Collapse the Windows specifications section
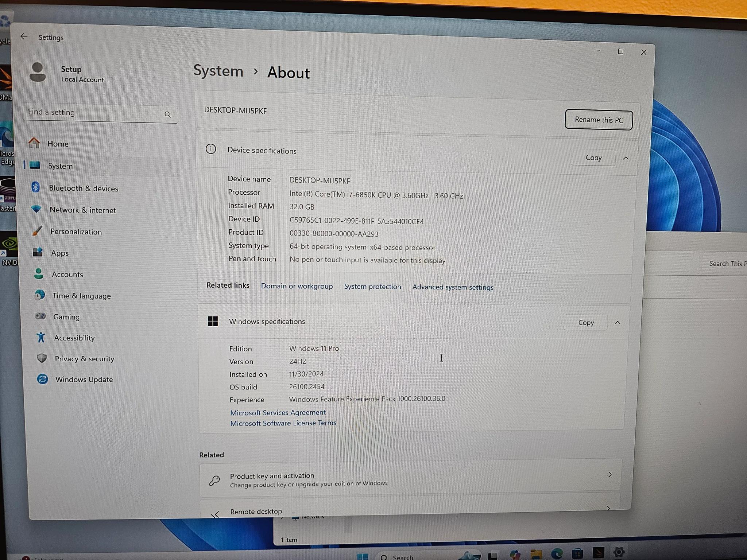Viewport: 747px width, 560px height. pyautogui.click(x=618, y=323)
